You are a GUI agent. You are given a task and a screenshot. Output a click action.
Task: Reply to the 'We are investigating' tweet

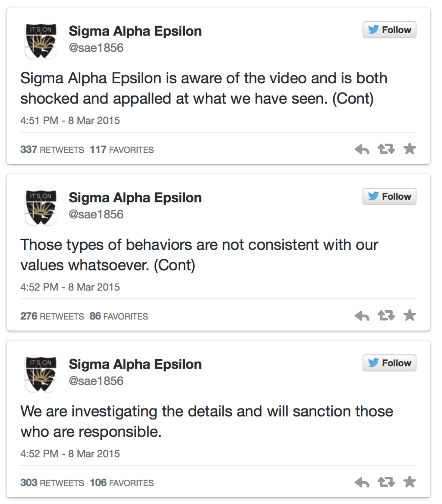pyautogui.click(x=362, y=483)
